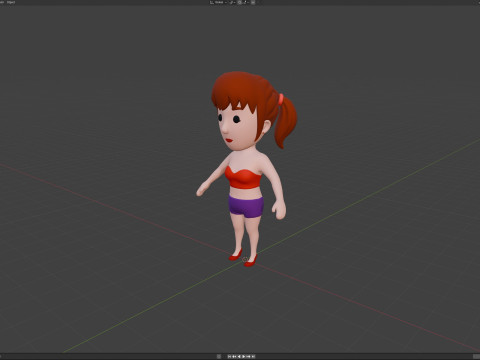Click the 3D cursor between the shoes
Image resolution: width=480 pixels, height=360 pixels.
pos(245,260)
